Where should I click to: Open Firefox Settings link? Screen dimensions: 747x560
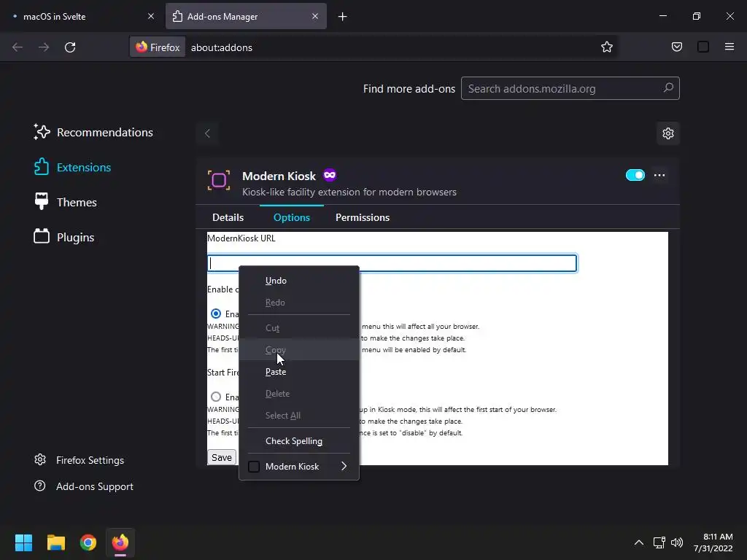point(79,460)
